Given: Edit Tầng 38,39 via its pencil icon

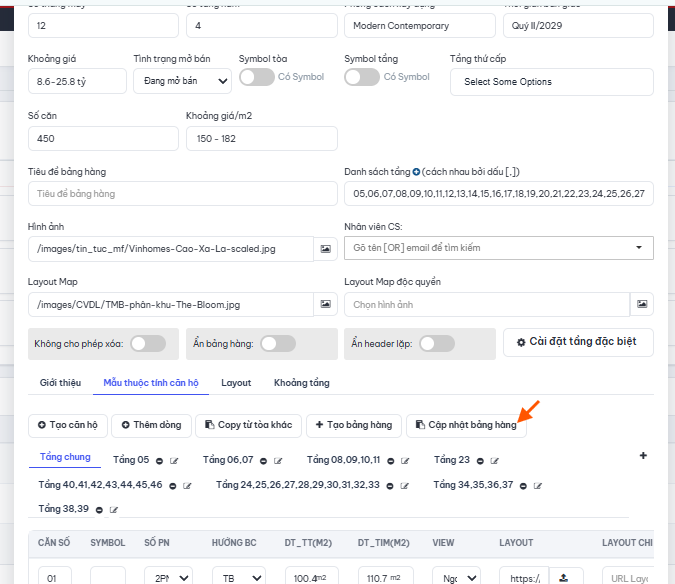Looking at the screenshot, I should (x=114, y=510).
